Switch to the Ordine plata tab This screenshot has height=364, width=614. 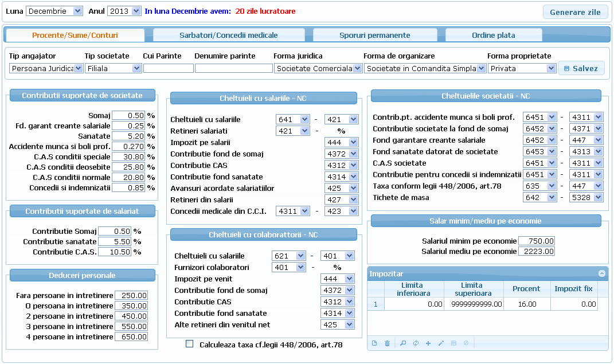point(494,35)
